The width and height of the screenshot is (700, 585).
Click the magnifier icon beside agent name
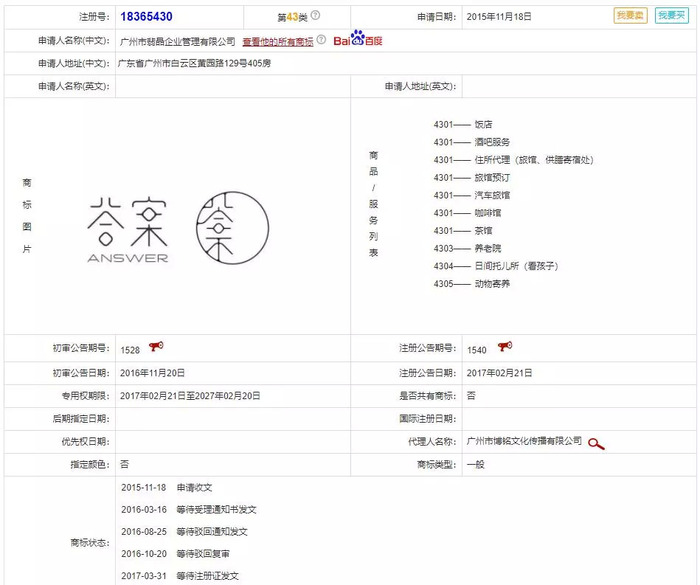596,443
